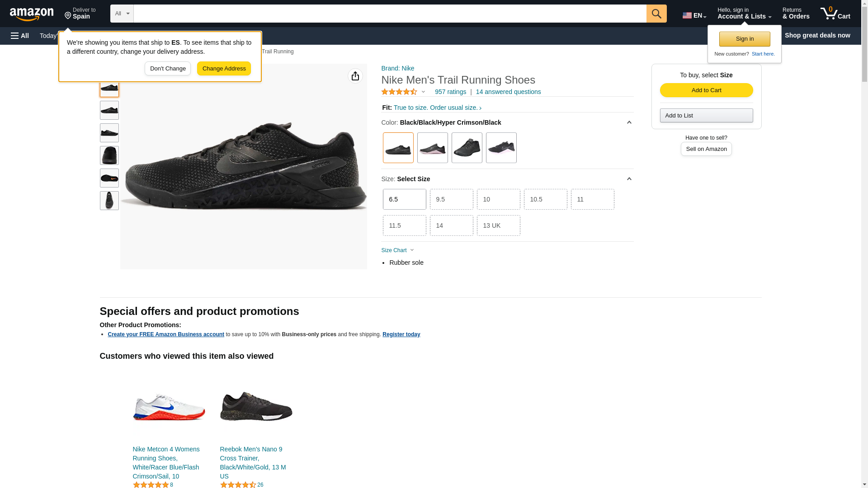Click the star rating icons

coord(399,92)
